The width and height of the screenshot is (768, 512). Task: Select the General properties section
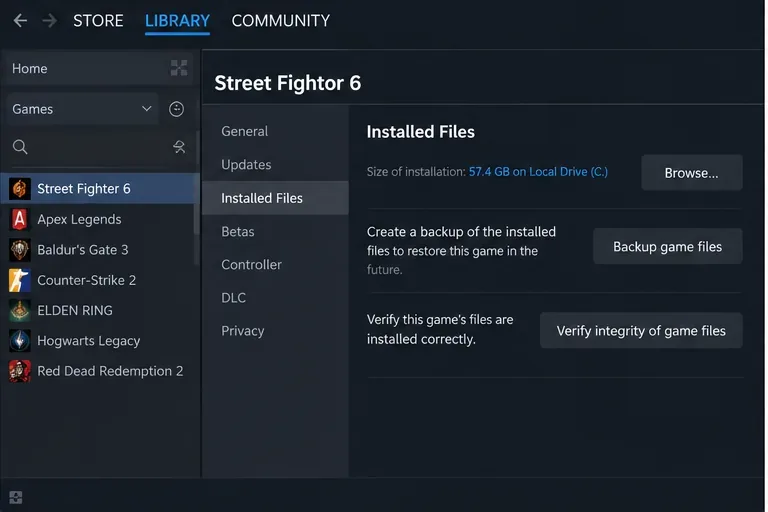[x=275, y=131]
